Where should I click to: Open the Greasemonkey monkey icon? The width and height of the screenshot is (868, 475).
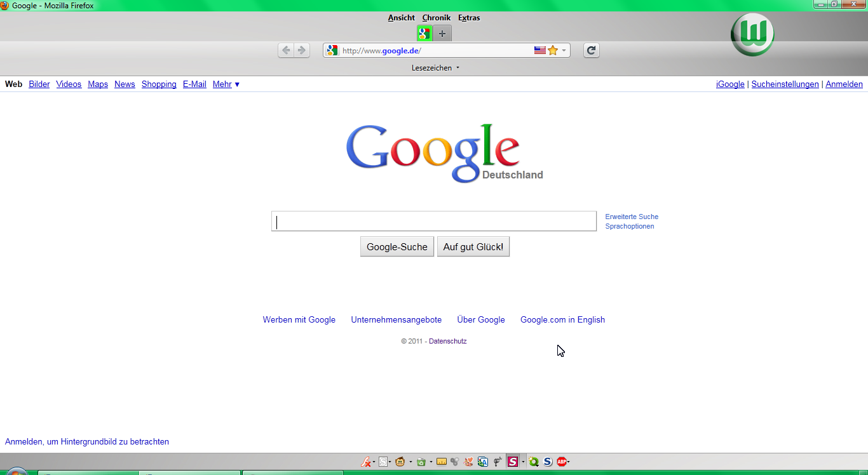click(x=400, y=462)
